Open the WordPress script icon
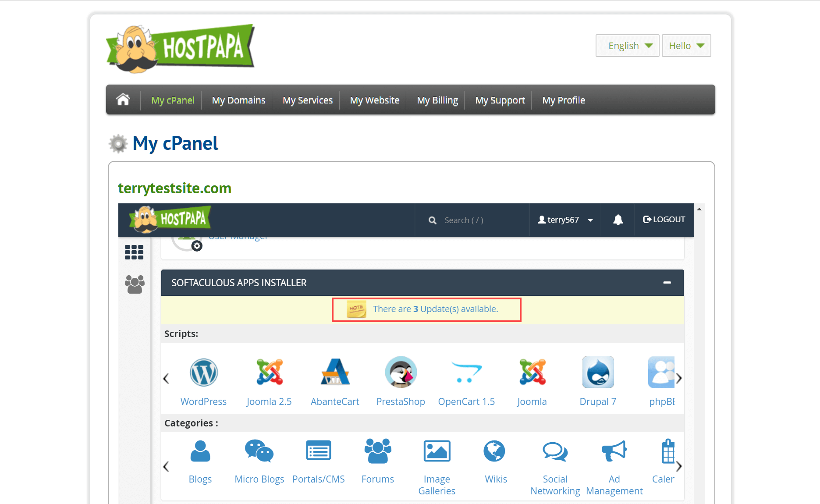 tap(204, 373)
